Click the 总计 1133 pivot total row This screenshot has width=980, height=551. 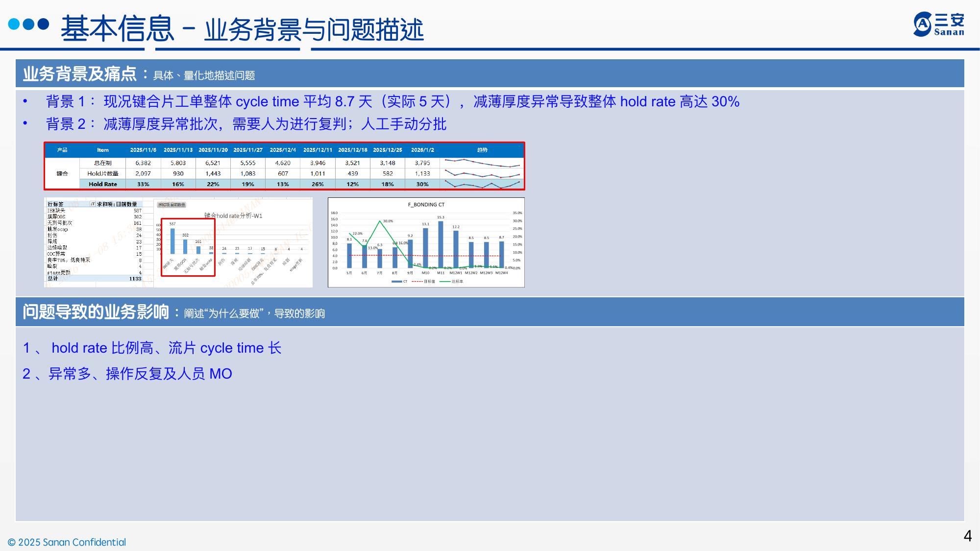pyautogui.click(x=94, y=278)
